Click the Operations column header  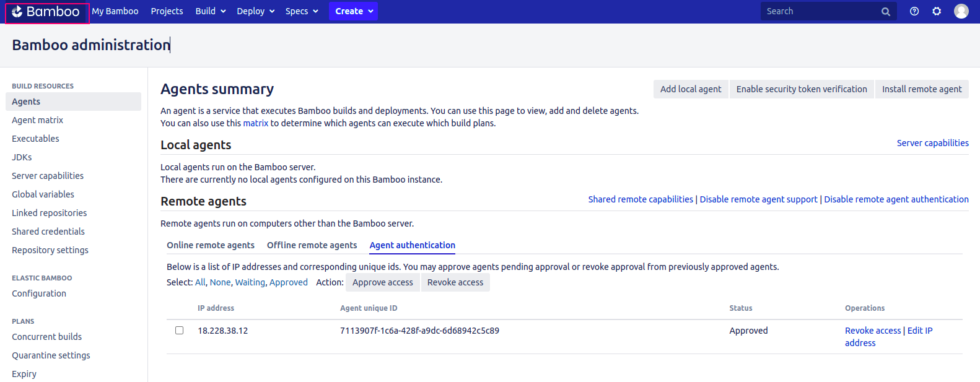coord(865,308)
